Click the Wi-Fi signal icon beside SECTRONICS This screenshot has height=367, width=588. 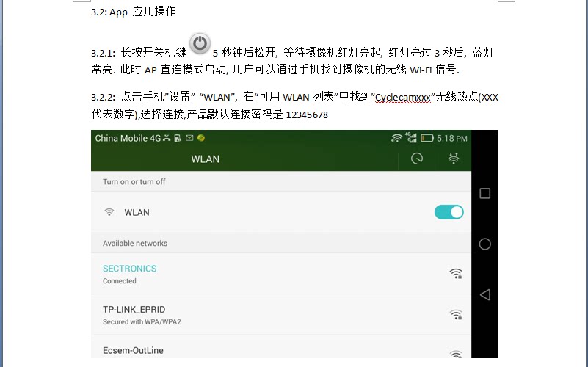[456, 274]
